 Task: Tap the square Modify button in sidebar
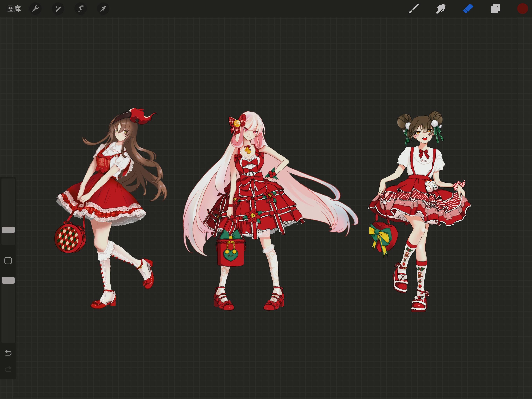[8, 261]
